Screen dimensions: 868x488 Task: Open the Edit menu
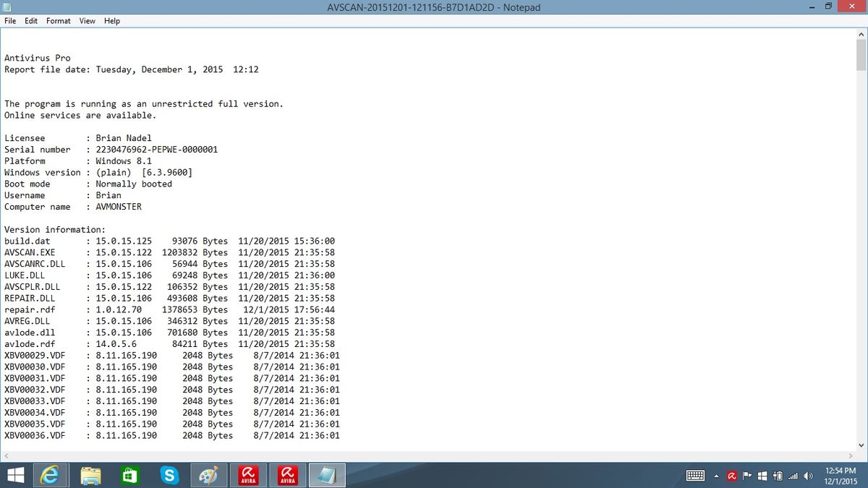click(31, 21)
